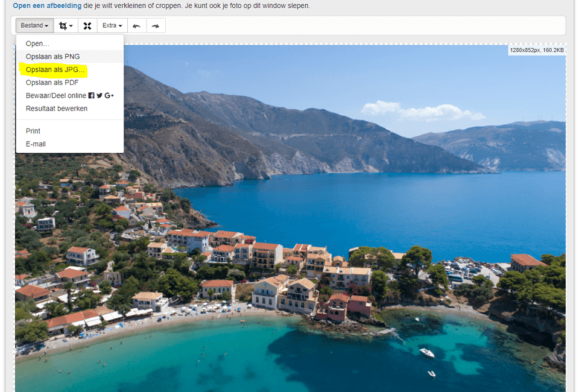Click the resize arrows icon

point(87,26)
